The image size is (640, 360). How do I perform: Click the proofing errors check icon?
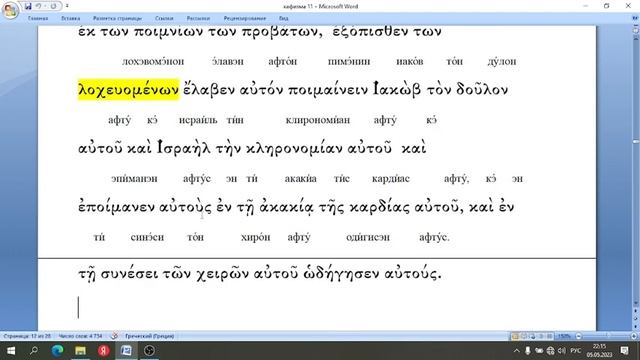(114, 336)
